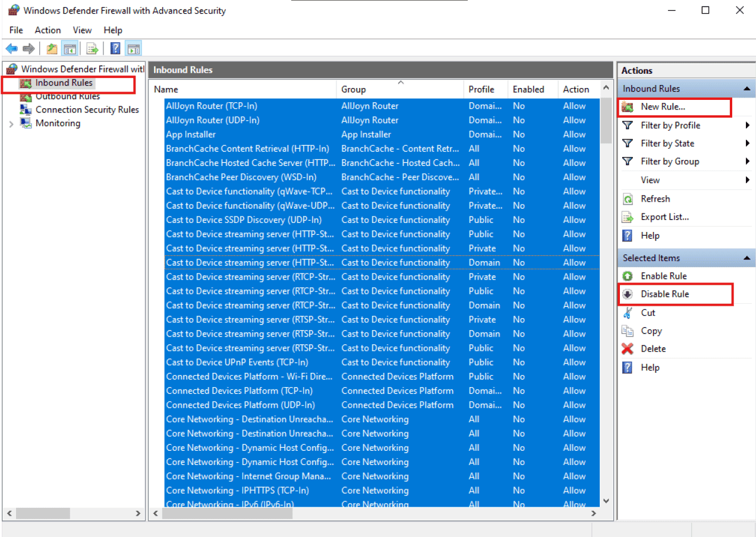756x537 pixels.
Task: Click the Up One Level folder icon
Action: tap(52, 49)
